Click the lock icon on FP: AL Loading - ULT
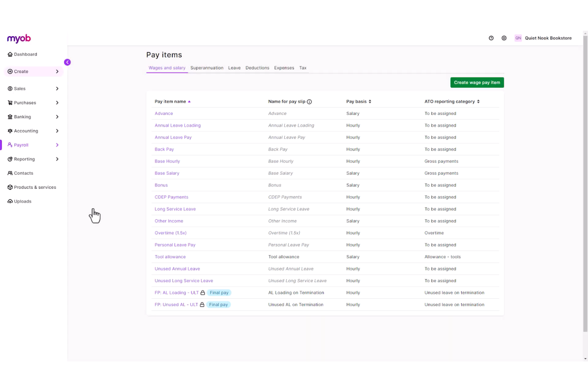 point(203,292)
